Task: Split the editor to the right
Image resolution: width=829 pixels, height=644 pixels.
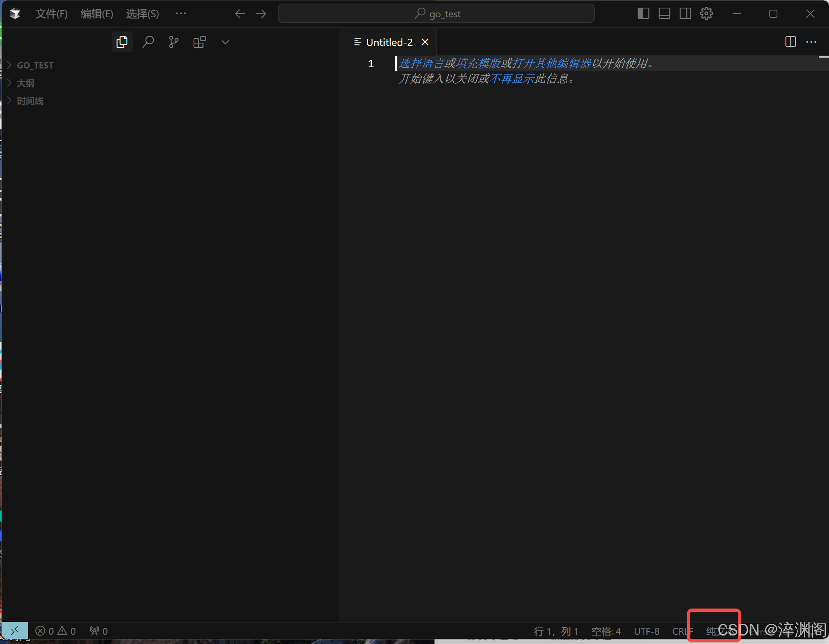Action: pos(790,42)
